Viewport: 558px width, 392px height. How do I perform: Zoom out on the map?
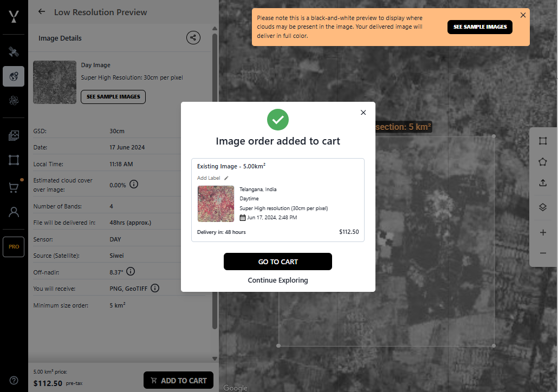(543, 253)
